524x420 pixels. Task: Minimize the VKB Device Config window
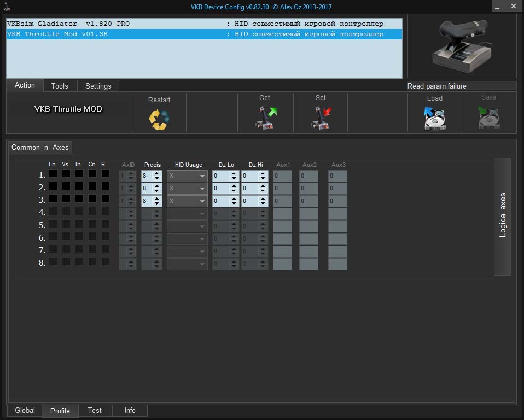(x=497, y=7)
